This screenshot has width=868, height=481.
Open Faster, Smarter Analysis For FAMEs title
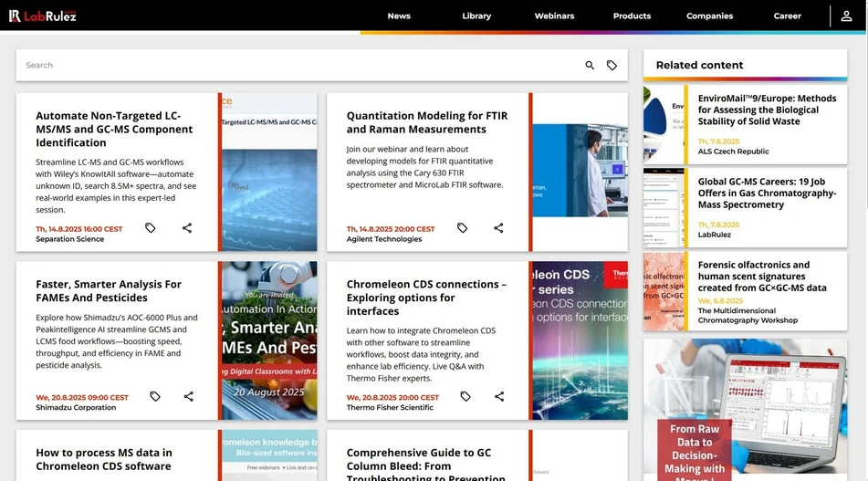tap(109, 290)
